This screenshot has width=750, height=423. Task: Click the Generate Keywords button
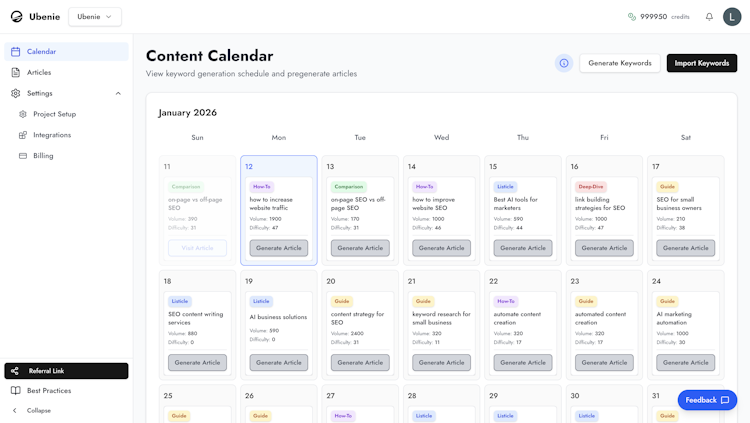click(619, 63)
